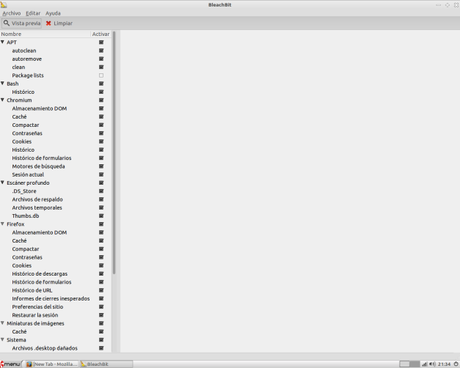Toggle the Archivos temporales checkbox
Viewport: 460px width, 368px height.
pos(101,208)
